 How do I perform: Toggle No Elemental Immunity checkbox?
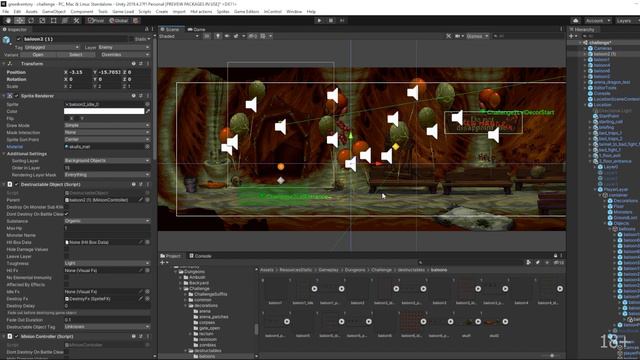[x=67, y=278]
